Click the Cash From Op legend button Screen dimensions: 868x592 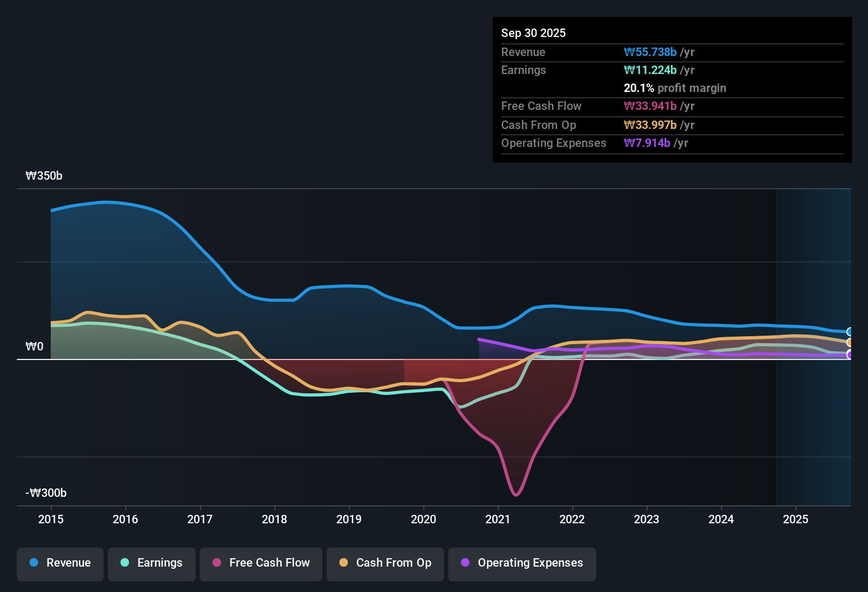tap(385, 563)
